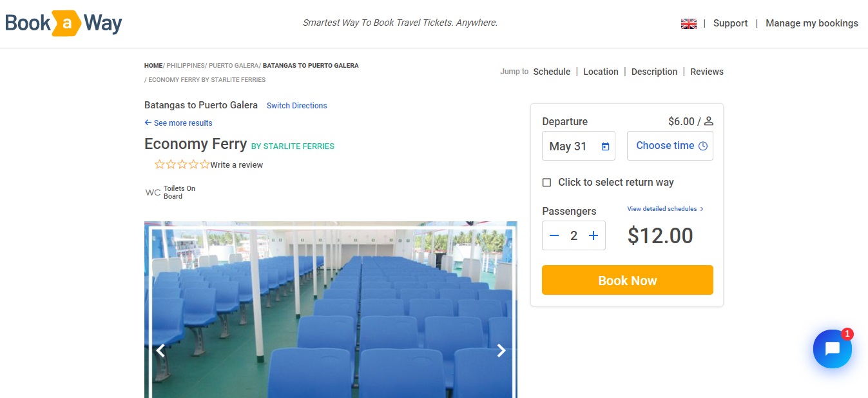This screenshot has width=868, height=398.
Task: Open the Choose time dropdown
Action: click(670, 146)
